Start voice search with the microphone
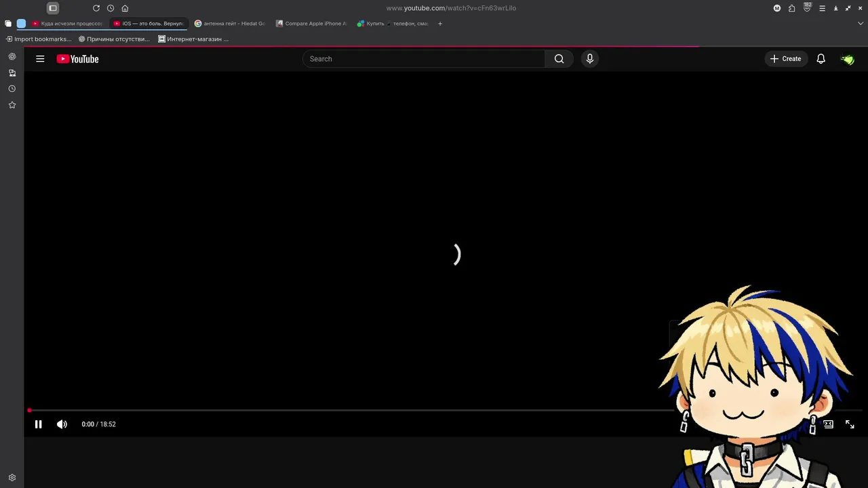The image size is (868, 488). (589, 59)
